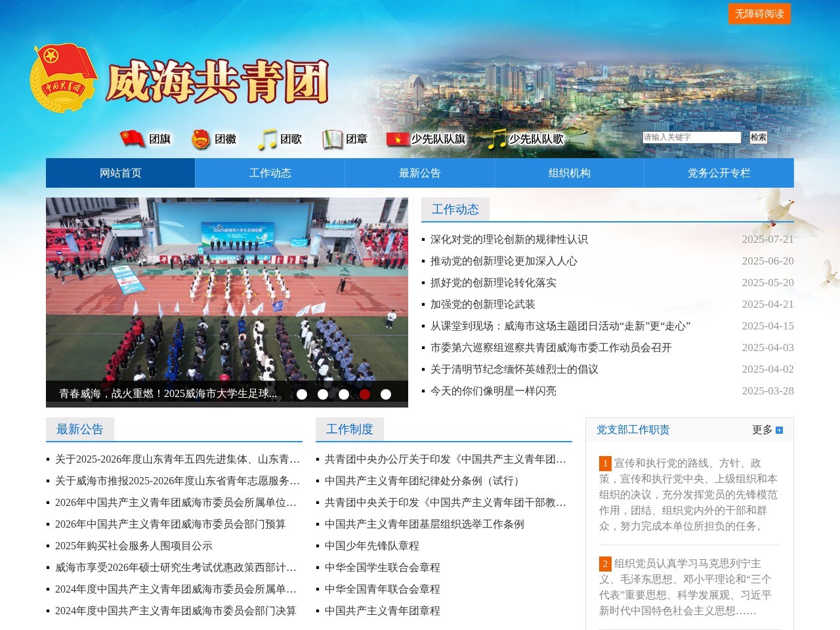Open 共青团中央关于印发 干部教育 document

[446, 503]
